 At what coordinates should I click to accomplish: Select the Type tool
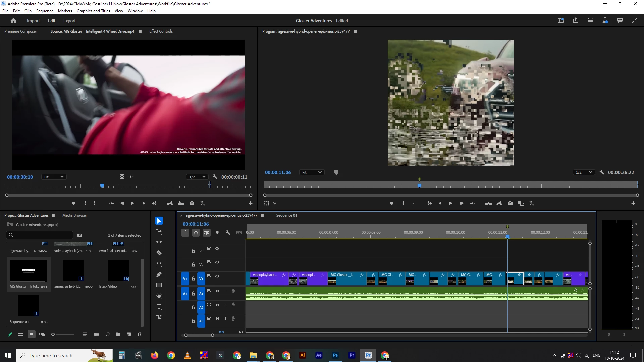tap(159, 307)
